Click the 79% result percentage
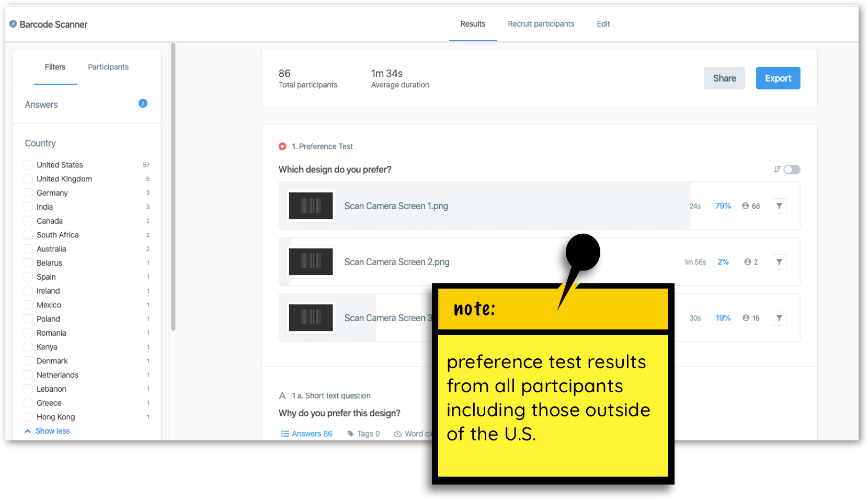 [x=723, y=206]
